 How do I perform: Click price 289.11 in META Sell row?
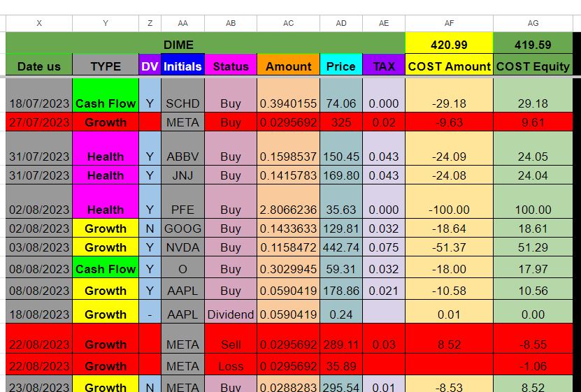coord(341,338)
